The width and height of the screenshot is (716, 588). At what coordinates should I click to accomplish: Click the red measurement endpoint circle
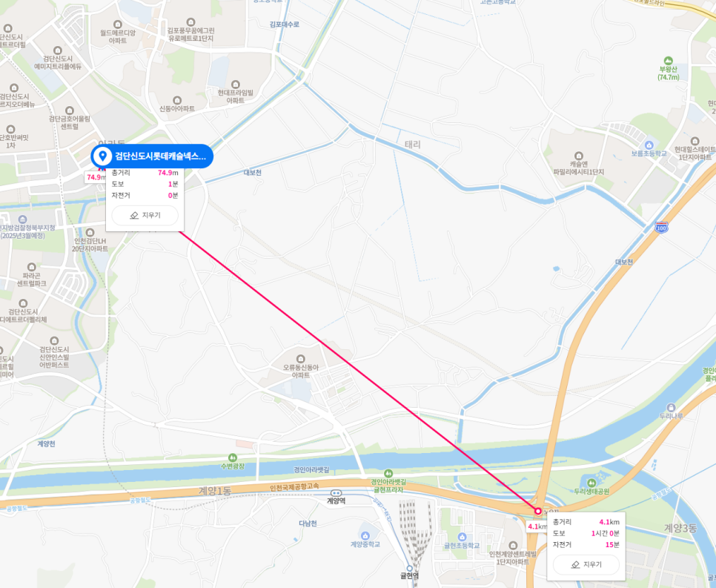[x=538, y=511]
